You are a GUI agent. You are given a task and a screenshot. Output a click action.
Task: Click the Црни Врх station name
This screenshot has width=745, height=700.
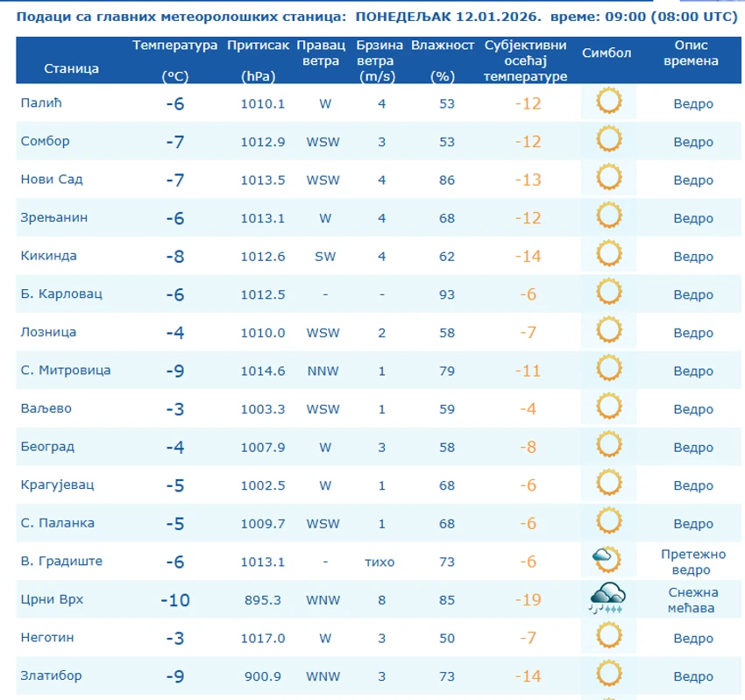pyautogui.click(x=53, y=599)
